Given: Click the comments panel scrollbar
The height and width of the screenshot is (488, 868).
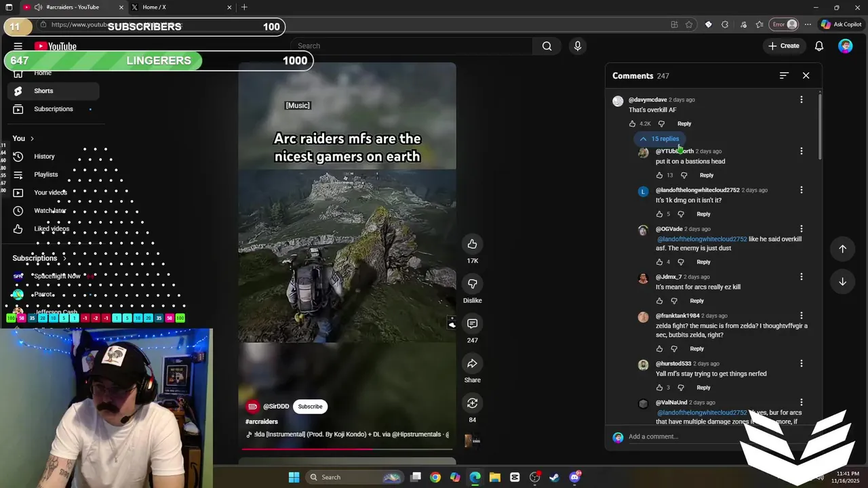Looking at the screenshot, I should [820, 127].
